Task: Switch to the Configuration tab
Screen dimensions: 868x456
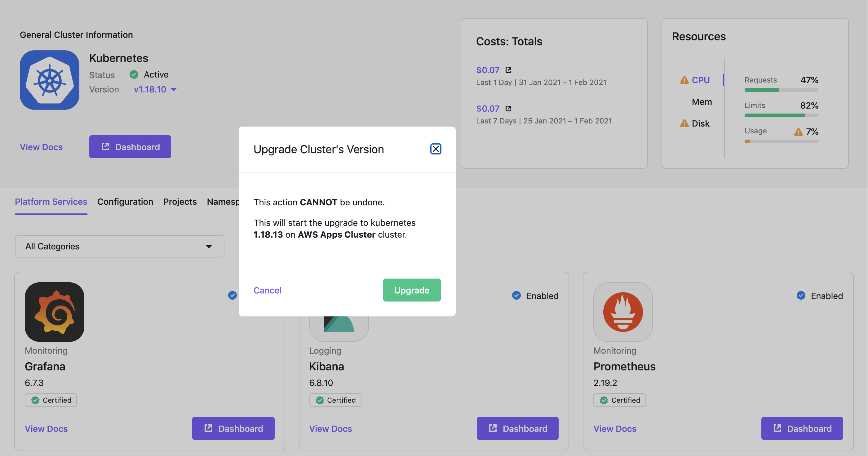Action: 125,202
